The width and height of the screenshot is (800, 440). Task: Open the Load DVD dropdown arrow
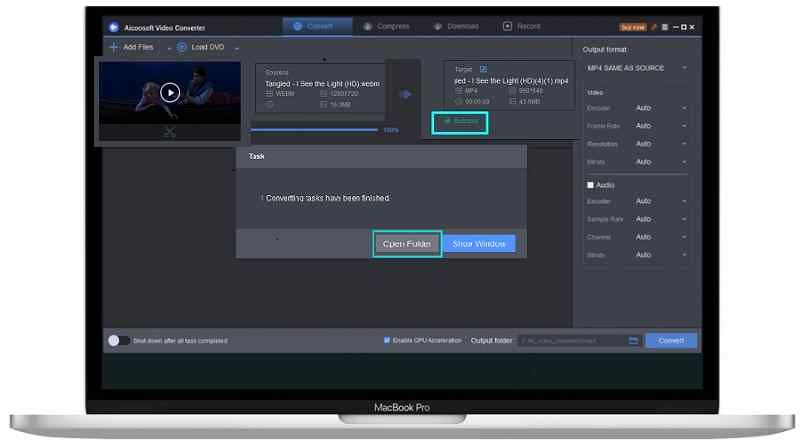coord(237,48)
